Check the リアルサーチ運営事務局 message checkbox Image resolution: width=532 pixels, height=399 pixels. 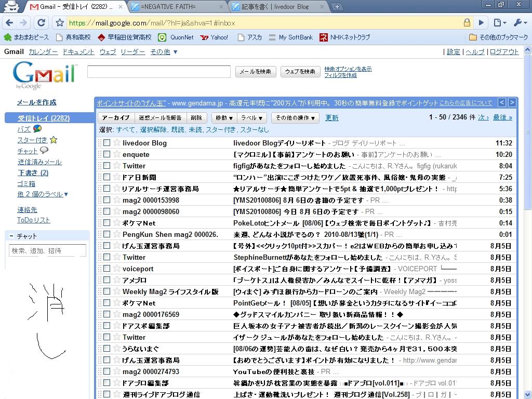point(107,188)
